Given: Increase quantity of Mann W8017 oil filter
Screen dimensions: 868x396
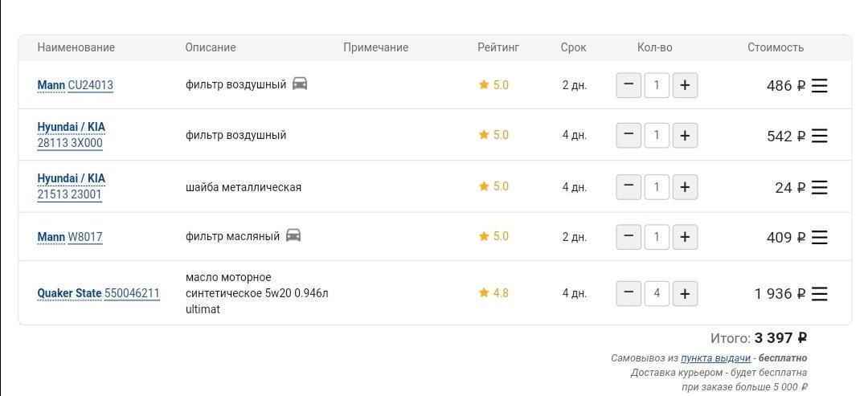Looking at the screenshot, I should point(685,237).
